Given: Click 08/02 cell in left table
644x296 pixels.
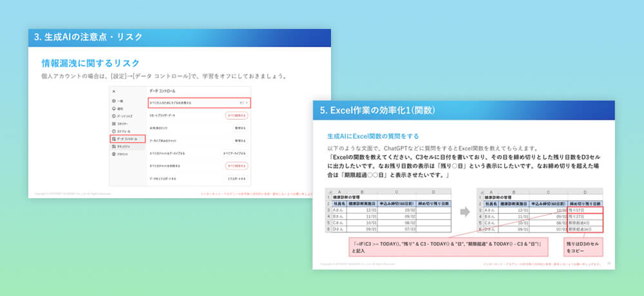Looking at the screenshot, I should [396, 223].
